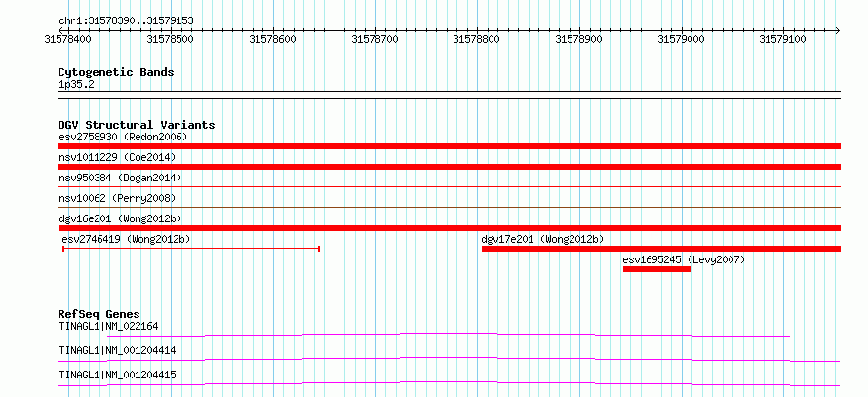868x397 pixels.
Task: Select the nsv1011229 (Coe2014) variant label
Action: click(x=117, y=157)
